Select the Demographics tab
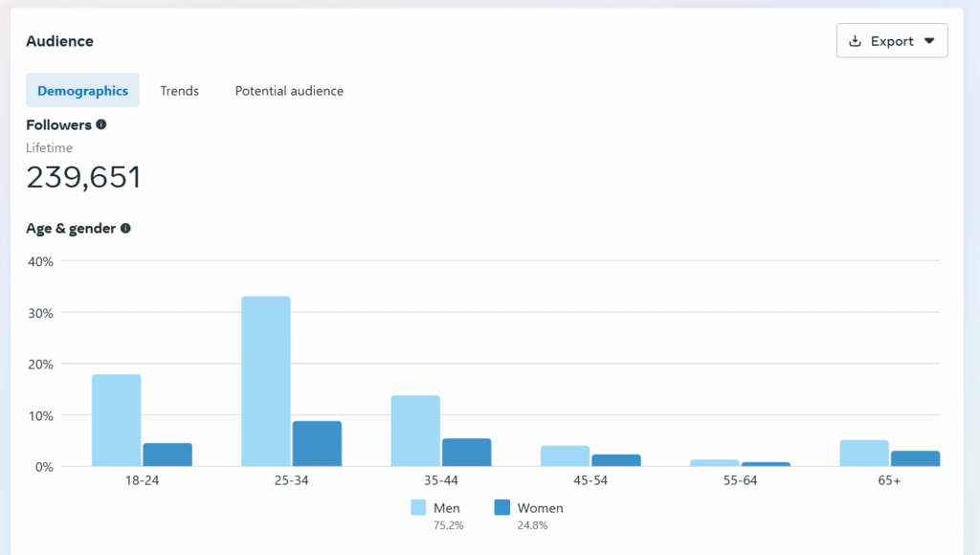Screen dimensions: 980x555 (82, 90)
